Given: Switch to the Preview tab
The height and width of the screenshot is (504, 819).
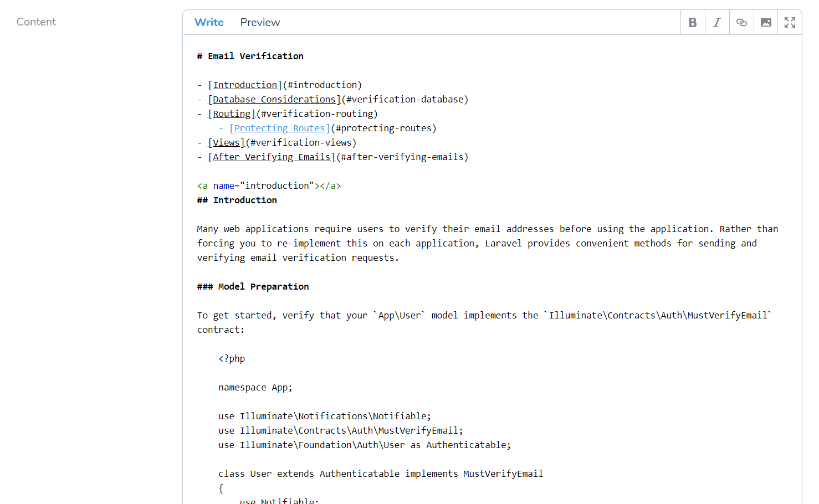Looking at the screenshot, I should [x=260, y=22].
